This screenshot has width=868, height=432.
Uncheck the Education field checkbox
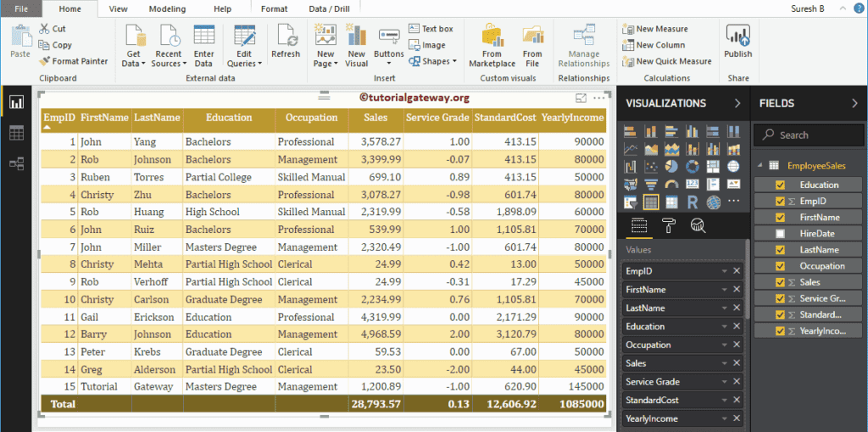781,185
